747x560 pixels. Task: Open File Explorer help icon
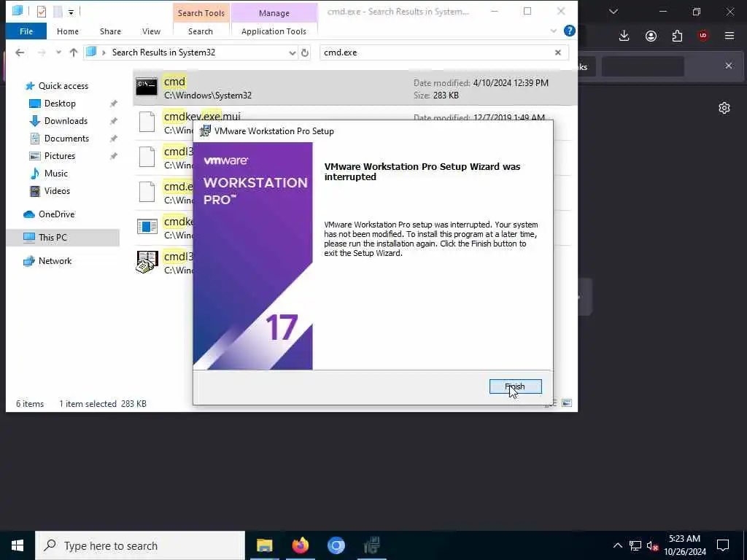coord(569,31)
